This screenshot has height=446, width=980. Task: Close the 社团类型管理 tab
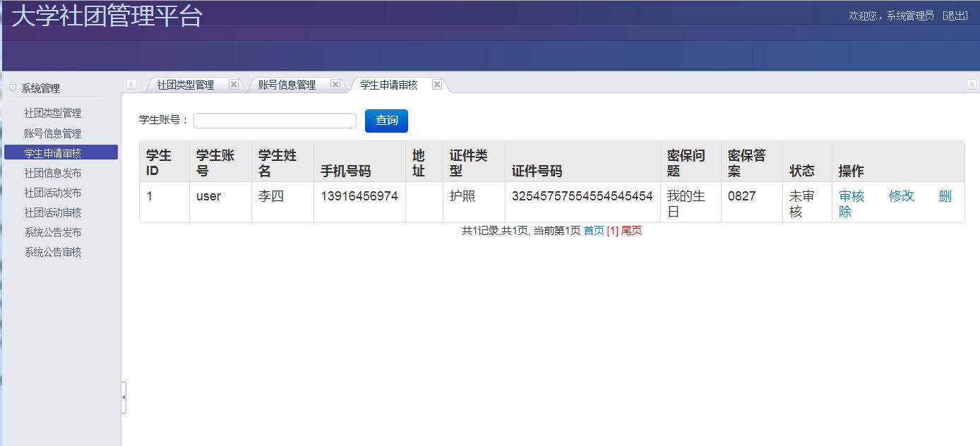click(234, 83)
